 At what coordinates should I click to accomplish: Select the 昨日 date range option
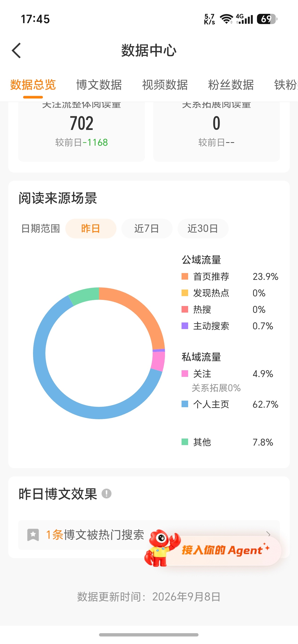[x=91, y=229]
